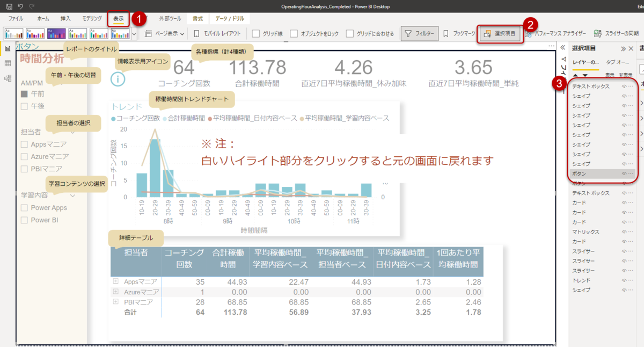Toggle visibility eye for マトリックス layer
The width and height of the screenshot is (644, 347).
tap(624, 232)
